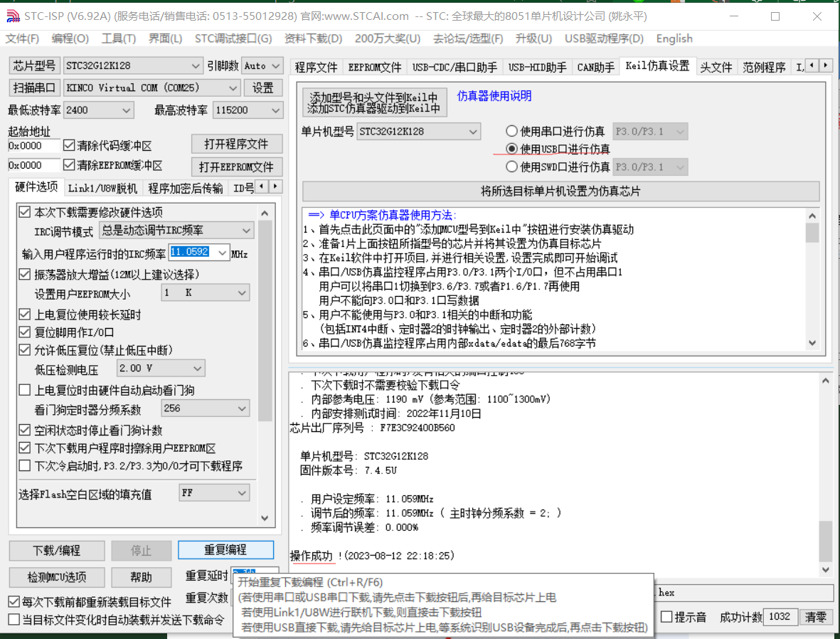Open the 用户EEPROM大小 1 K dropdown
The image size is (840, 639).
point(205,292)
